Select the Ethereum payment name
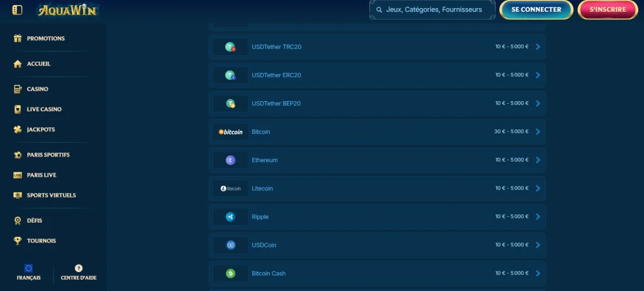This screenshot has width=644, height=291. (265, 160)
